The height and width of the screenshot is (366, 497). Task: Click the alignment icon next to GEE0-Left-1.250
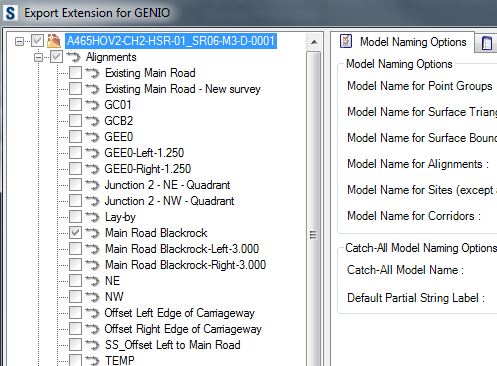point(92,153)
